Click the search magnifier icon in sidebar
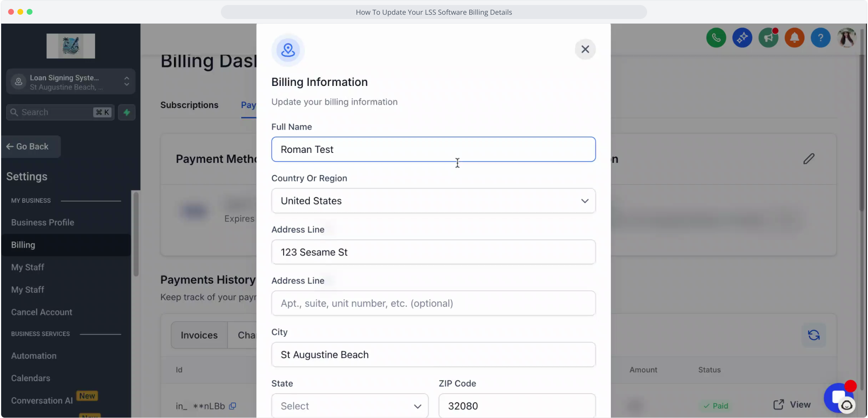Screen dimensions: 868x418 click(x=14, y=112)
